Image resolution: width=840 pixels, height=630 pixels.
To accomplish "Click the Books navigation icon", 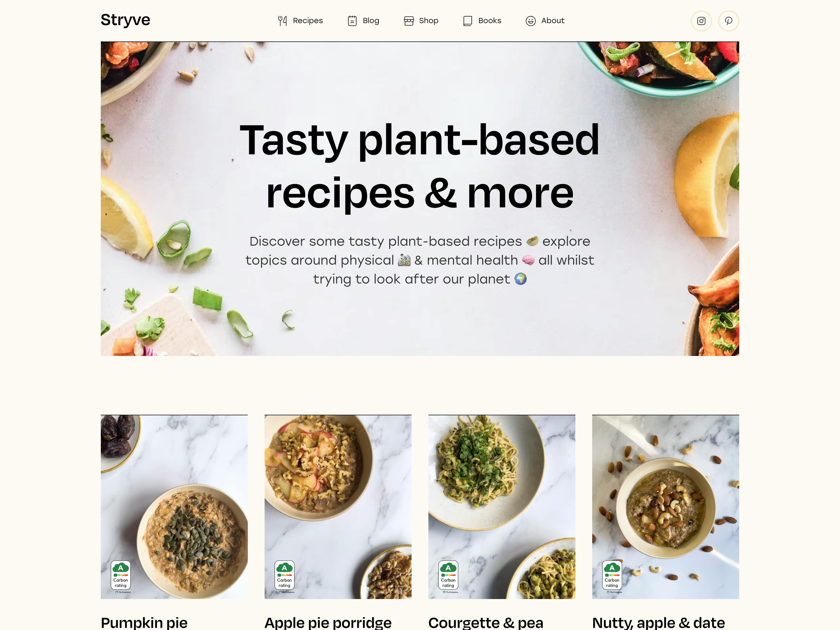I will (x=467, y=20).
